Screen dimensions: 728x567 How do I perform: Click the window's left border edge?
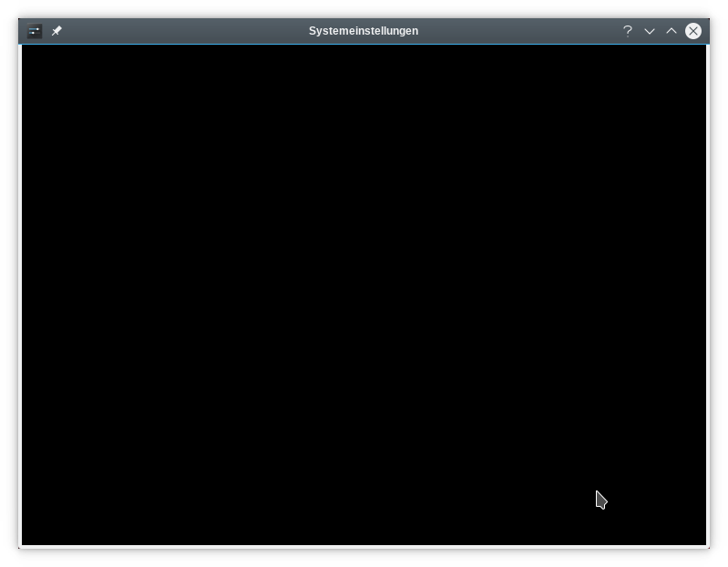19,295
